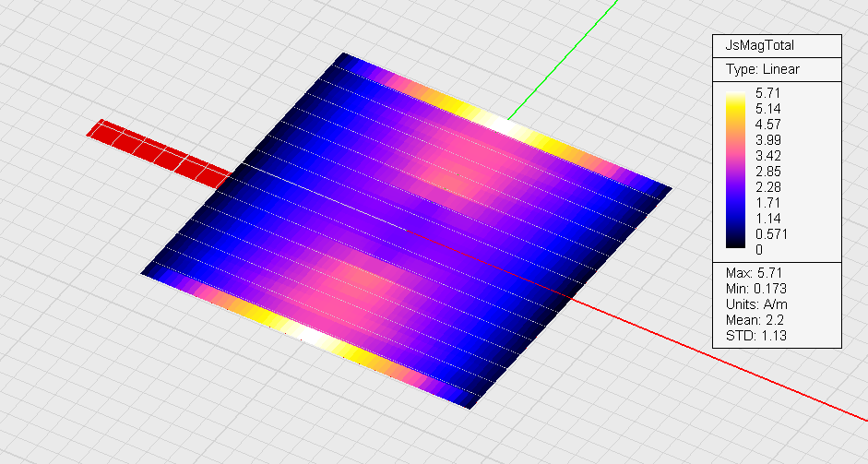Click the 5.71 scale label beside the color bar

[768, 93]
